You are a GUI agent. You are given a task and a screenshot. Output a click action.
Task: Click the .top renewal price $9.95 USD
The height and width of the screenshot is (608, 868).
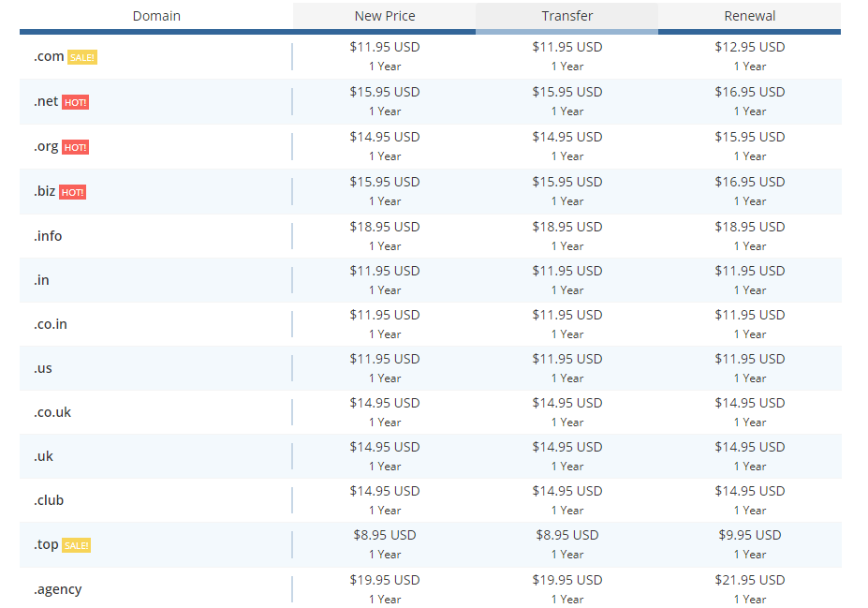pos(749,536)
